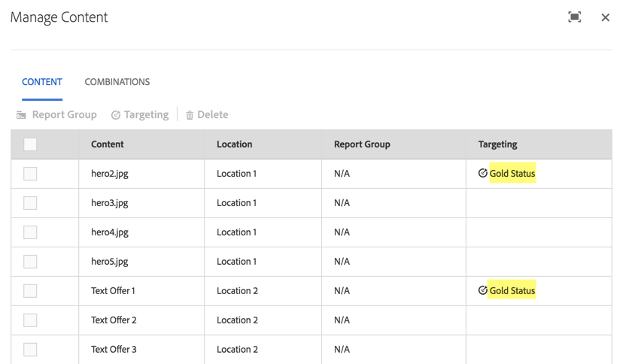Switch to the Combinations tab
The width and height of the screenshot is (623, 364).
pos(117,82)
